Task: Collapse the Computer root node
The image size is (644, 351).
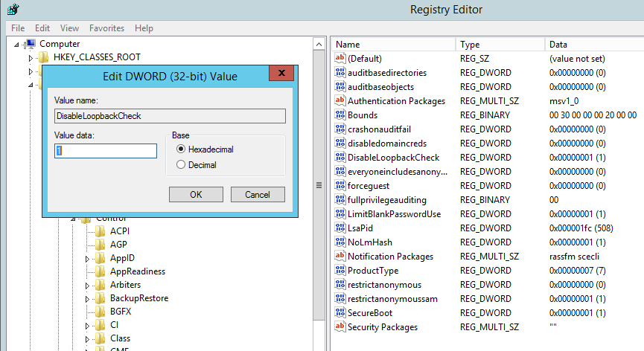Action: [16, 45]
